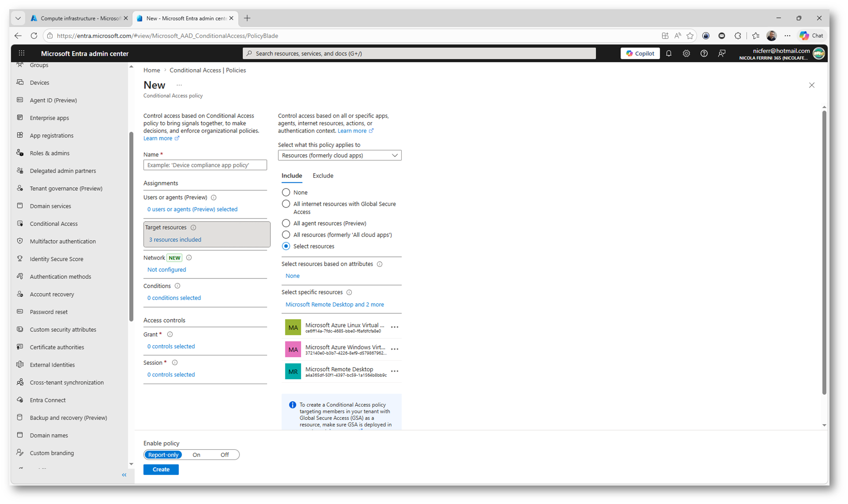Open the '0 controls selected' Grant link
The width and height of the screenshot is (848, 504).
[171, 346]
